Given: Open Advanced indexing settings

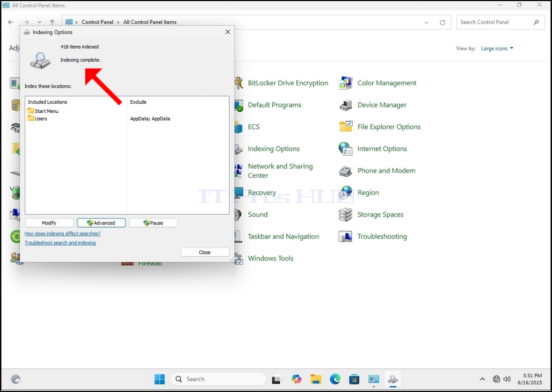Looking at the screenshot, I should pyautogui.click(x=101, y=223).
